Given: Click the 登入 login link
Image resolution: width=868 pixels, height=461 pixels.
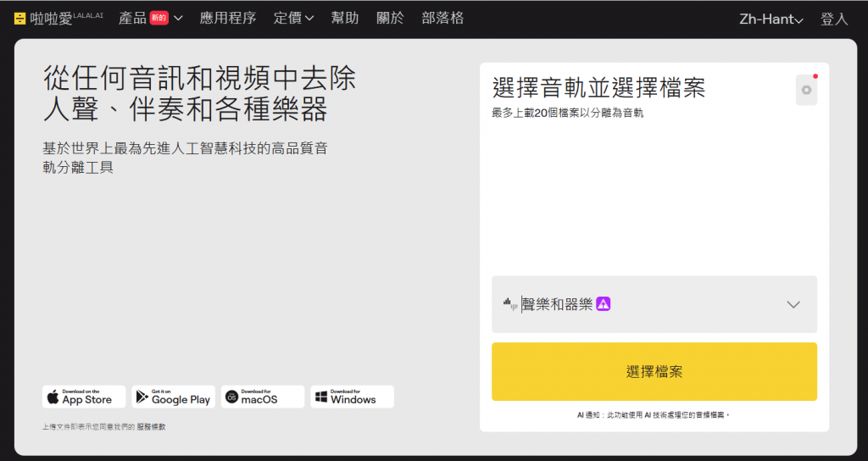Looking at the screenshot, I should (x=834, y=19).
